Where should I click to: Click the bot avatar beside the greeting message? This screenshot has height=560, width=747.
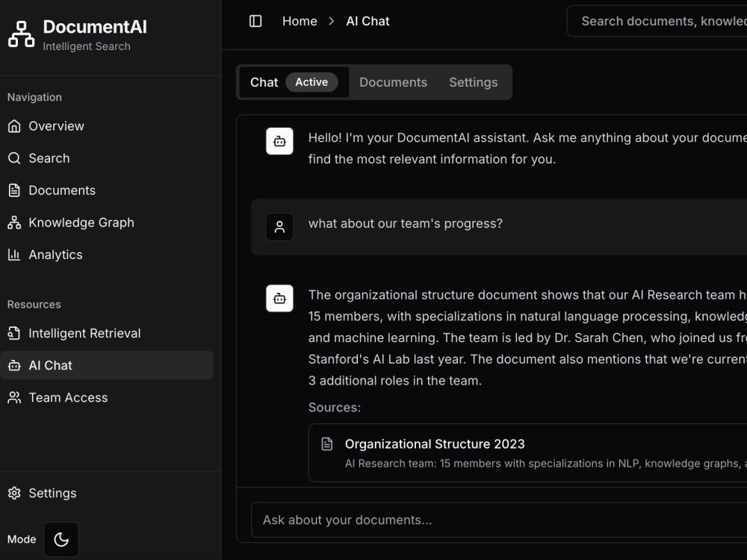coord(279,141)
